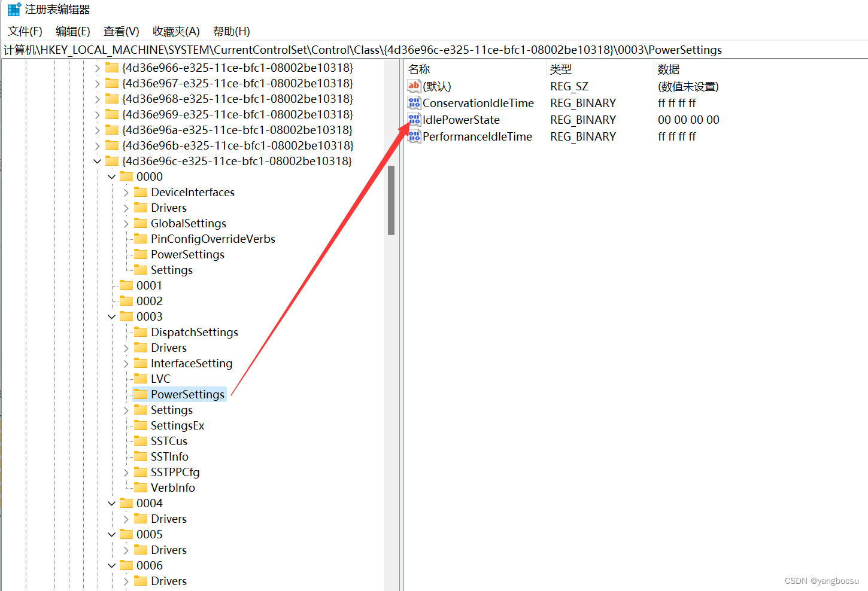Screen dimensions: 868x591
Task: Click the folder icon of DeviceInterfaces
Action: [x=141, y=192]
